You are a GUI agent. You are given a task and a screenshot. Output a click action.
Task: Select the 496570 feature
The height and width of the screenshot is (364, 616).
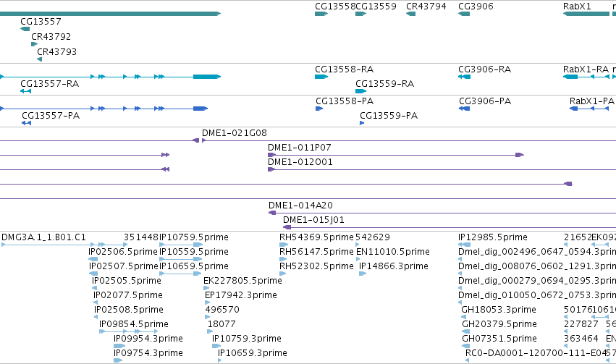pyautogui.click(x=208, y=317)
